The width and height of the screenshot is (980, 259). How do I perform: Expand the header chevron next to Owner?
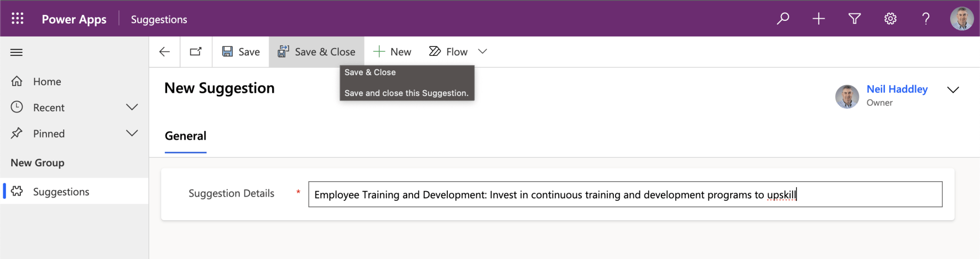[x=953, y=90]
